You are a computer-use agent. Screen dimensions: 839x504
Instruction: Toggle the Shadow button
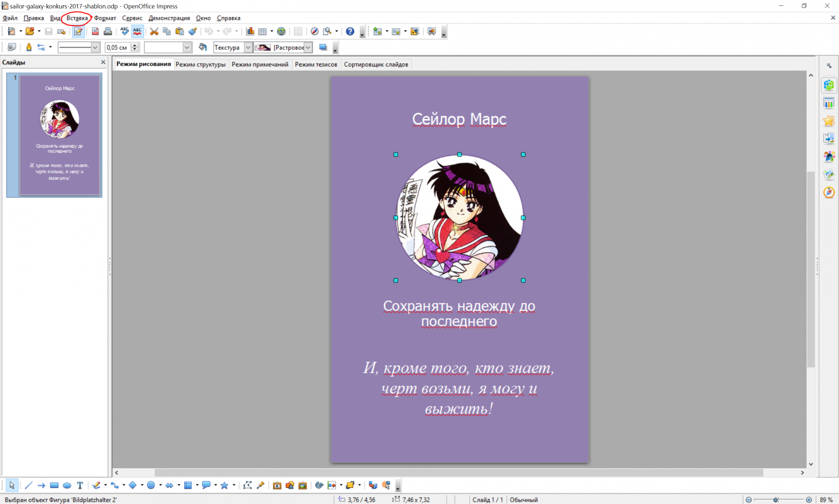[x=323, y=47]
